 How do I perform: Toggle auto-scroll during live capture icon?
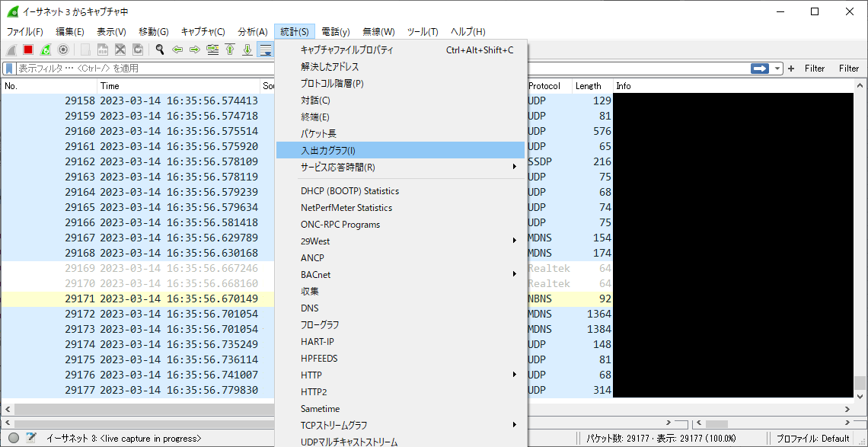266,49
